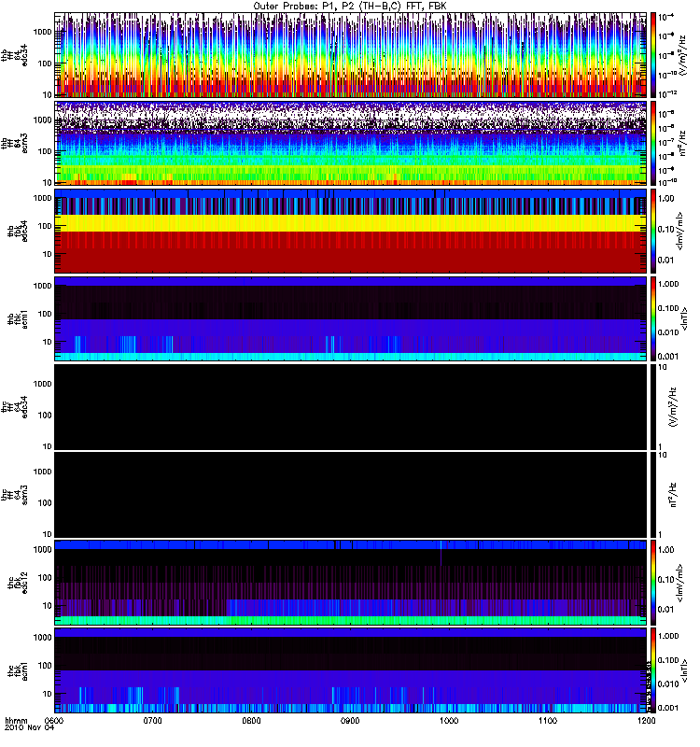Click the '0700' time axis label

coord(152,720)
